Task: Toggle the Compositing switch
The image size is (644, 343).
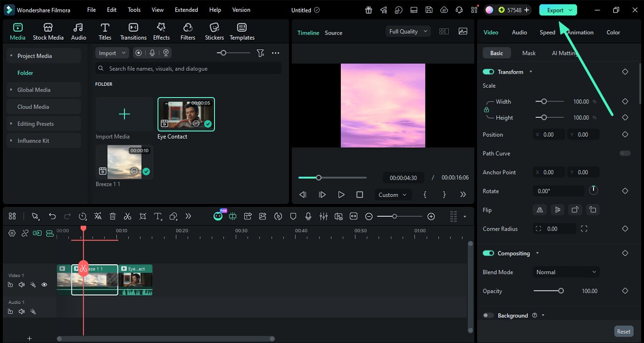Action: pos(488,253)
